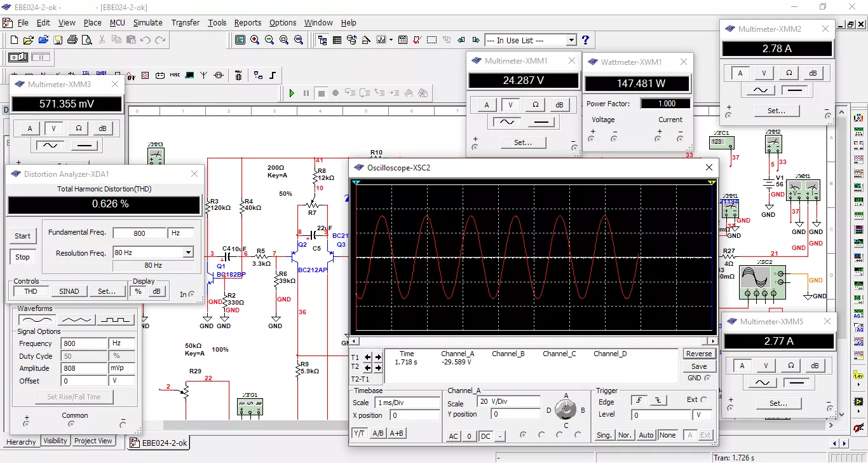This screenshot has width=868, height=463.
Task: Set Distortion Analyzer display to dB
Action: 156,291
